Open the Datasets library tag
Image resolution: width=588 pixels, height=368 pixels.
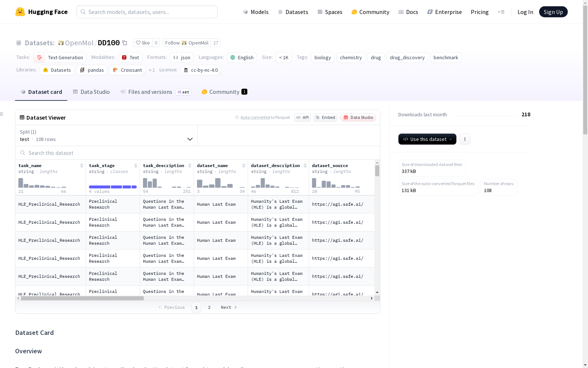tap(57, 70)
